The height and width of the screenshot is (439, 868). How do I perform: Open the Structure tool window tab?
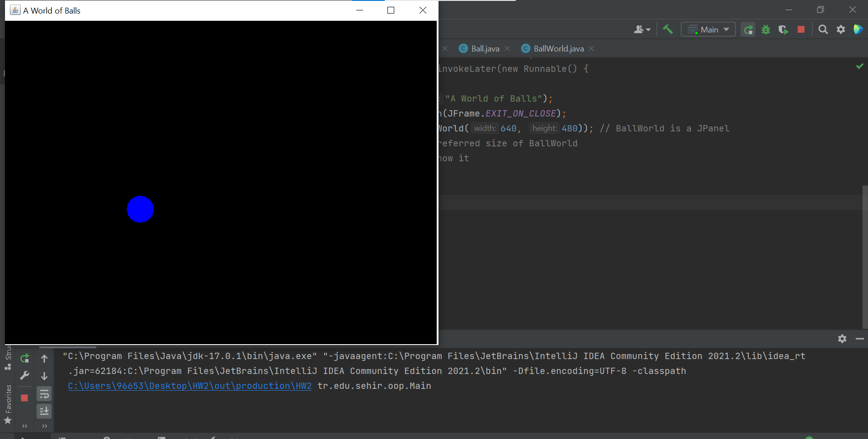coord(8,358)
